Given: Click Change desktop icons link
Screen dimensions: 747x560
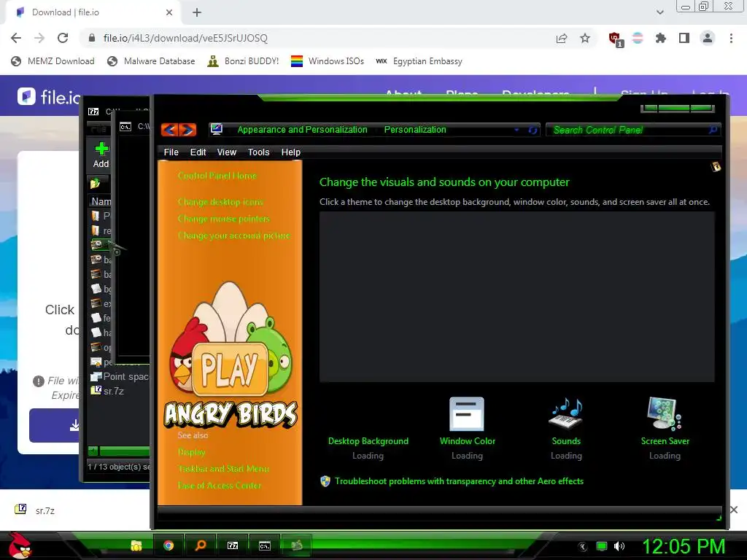Looking at the screenshot, I should coord(220,202).
